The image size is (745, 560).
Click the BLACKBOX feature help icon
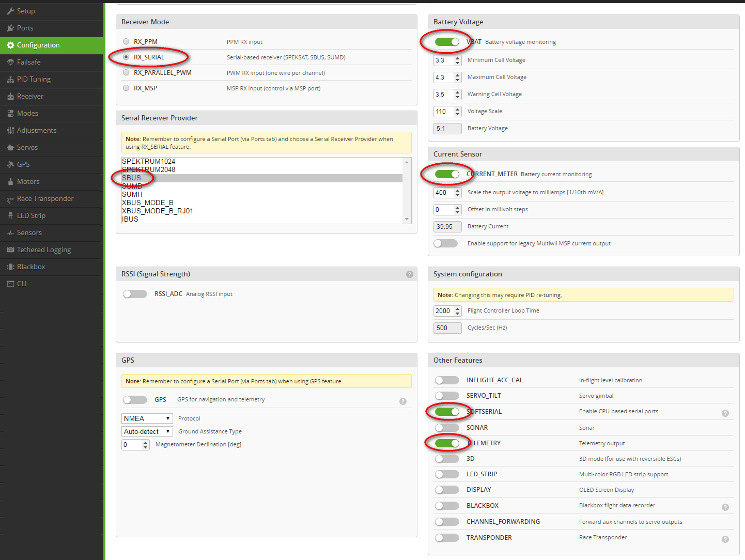pyautogui.click(x=725, y=507)
